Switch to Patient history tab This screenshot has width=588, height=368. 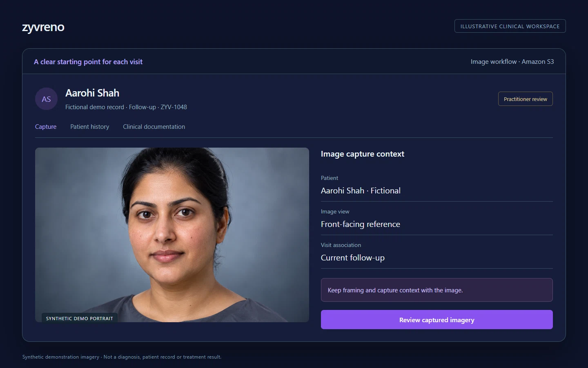coord(90,127)
